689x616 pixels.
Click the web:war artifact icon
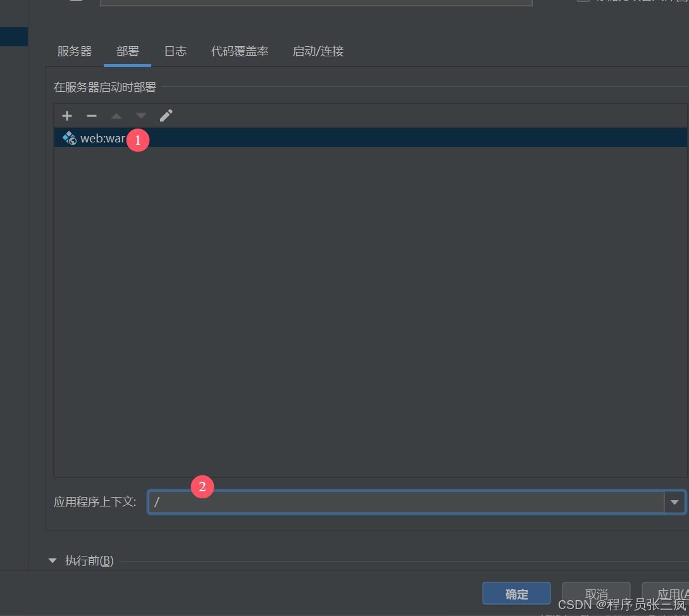tap(70, 138)
